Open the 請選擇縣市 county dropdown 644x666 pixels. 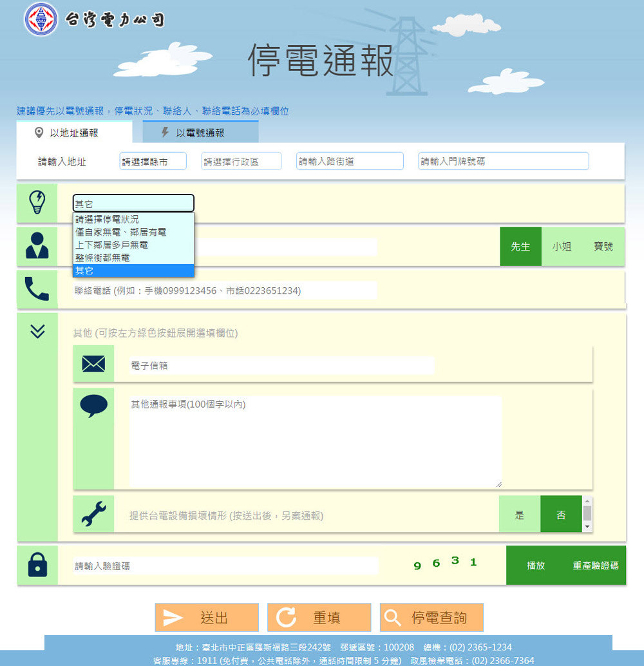153,161
